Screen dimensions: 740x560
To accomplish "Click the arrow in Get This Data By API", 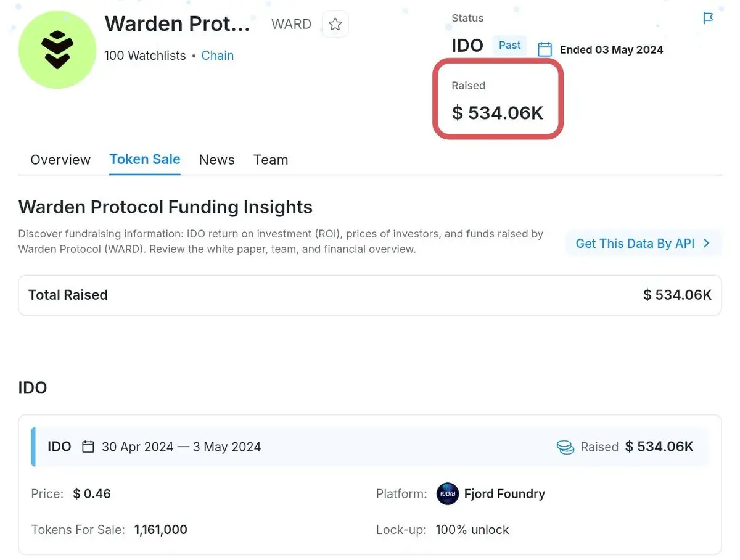I will [707, 244].
